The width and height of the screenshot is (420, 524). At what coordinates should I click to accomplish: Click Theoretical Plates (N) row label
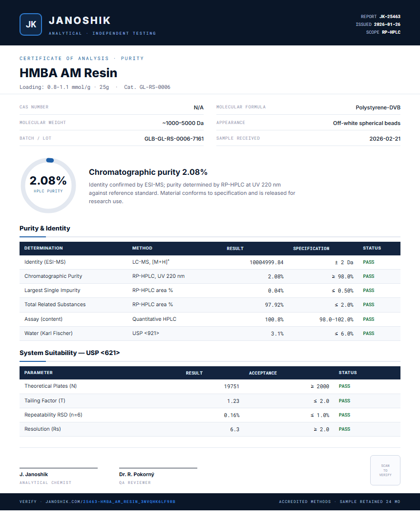point(50,386)
